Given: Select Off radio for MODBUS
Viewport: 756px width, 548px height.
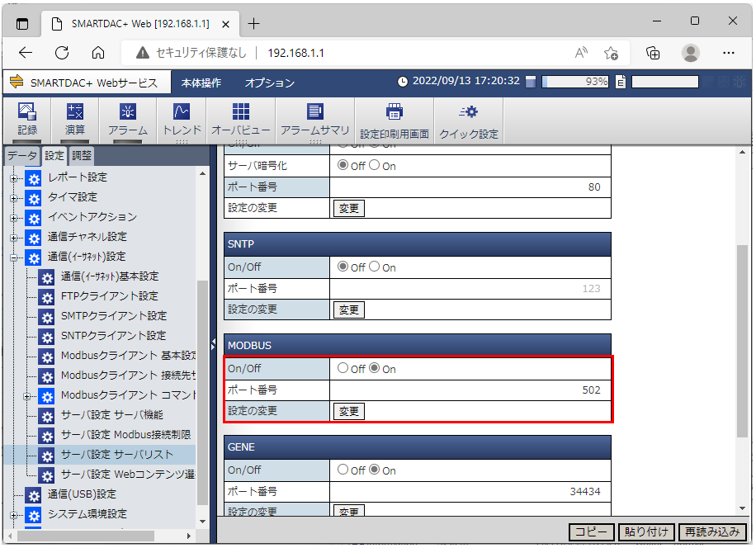Looking at the screenshot, I should coord(343,369).
